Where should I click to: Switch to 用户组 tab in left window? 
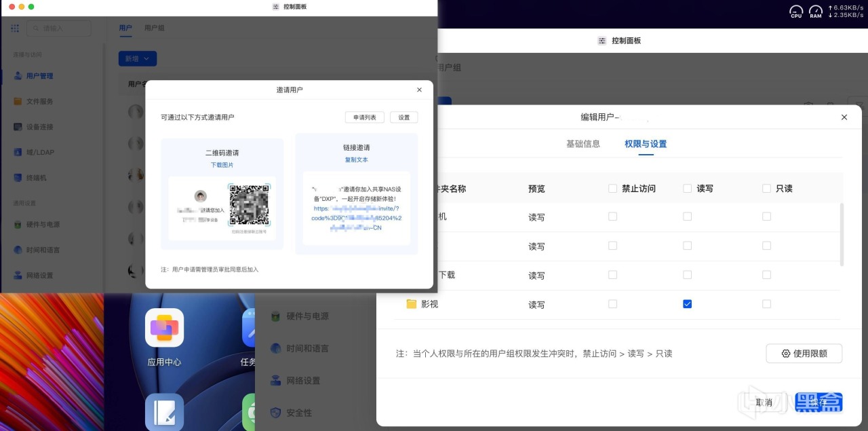pos(155,29)
